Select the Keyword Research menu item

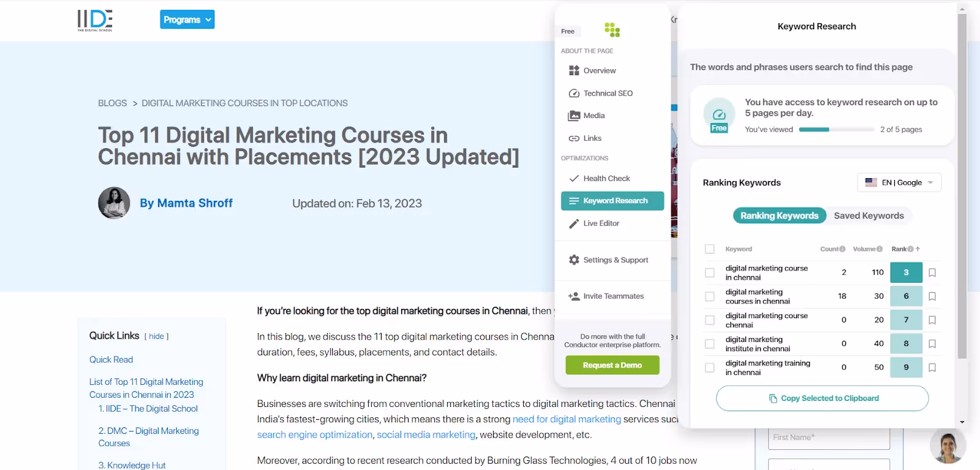point(612,201)
